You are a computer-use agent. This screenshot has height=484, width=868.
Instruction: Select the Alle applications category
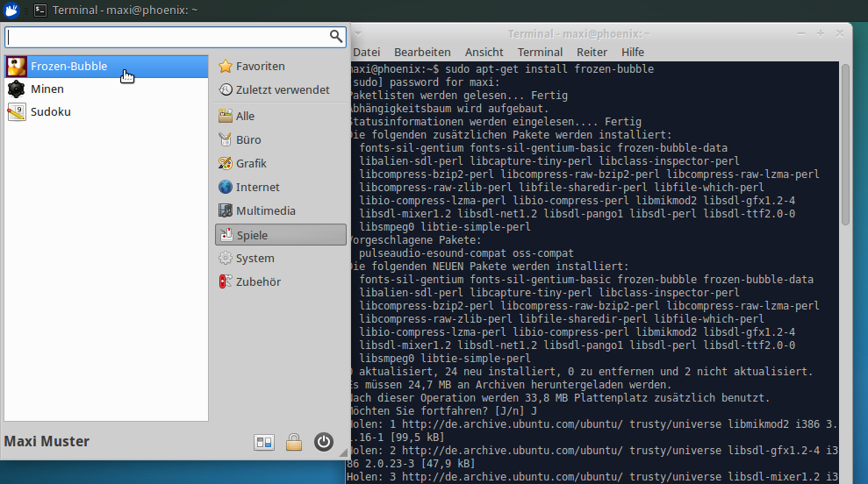[x=281, y=116]
